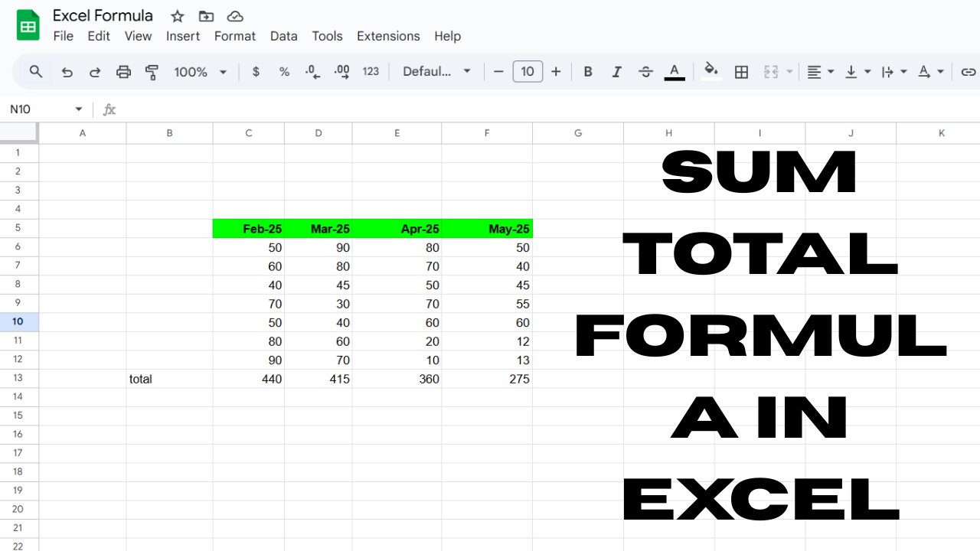Select the cell with total 415

tap(318, 378)
